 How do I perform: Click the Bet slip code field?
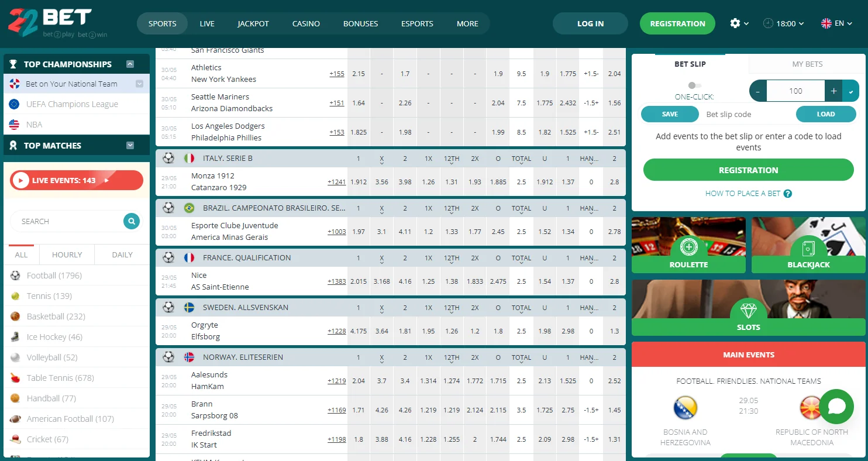pyautogui.click(x=748, y=114)
